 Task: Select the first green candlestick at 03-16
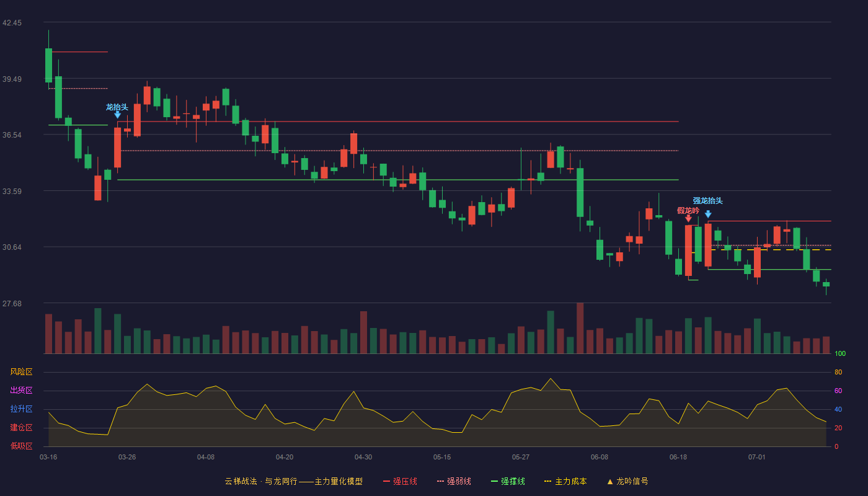[48, 65]
